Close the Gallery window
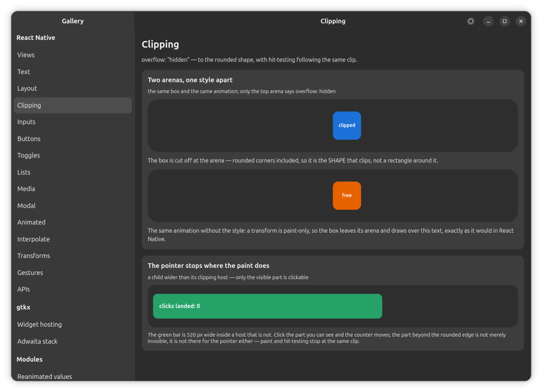Viewport: 542px width, 392px height. (x=521, y=21)
